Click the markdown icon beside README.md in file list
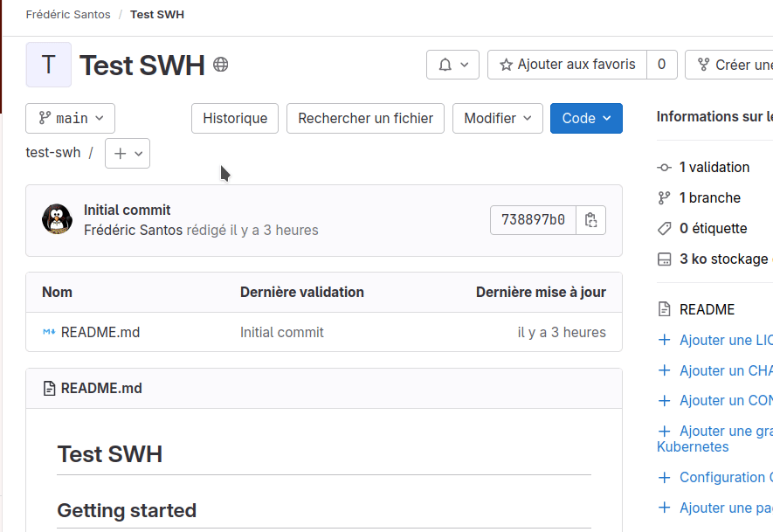This screenshot has height=532, width=773. point(49,332)
